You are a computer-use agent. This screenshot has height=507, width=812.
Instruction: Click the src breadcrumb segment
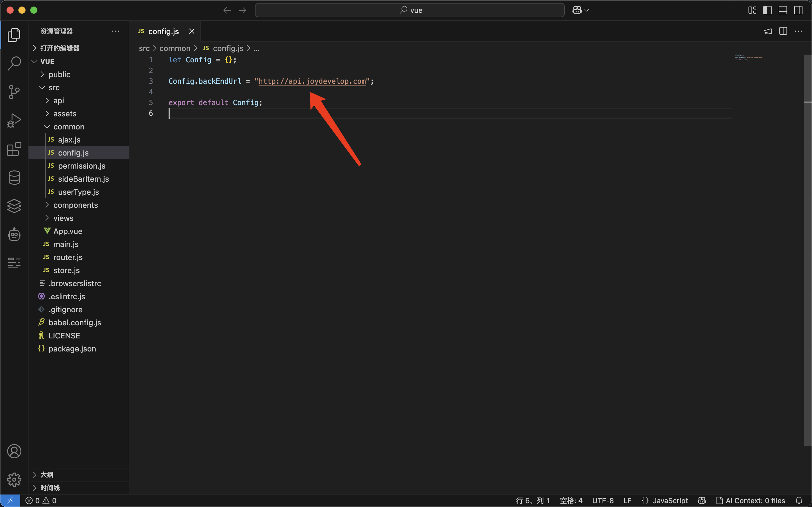pyautogui.click(x=144, y=48)
